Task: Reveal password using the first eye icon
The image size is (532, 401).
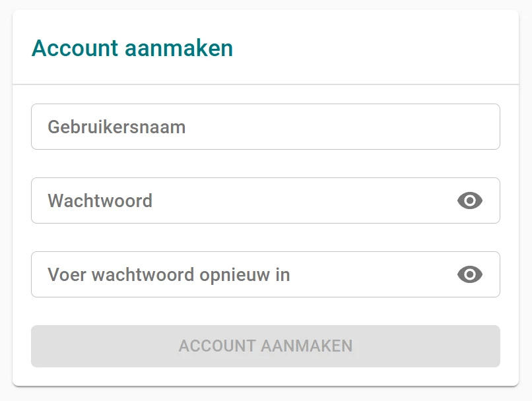Action: point(470,200)
